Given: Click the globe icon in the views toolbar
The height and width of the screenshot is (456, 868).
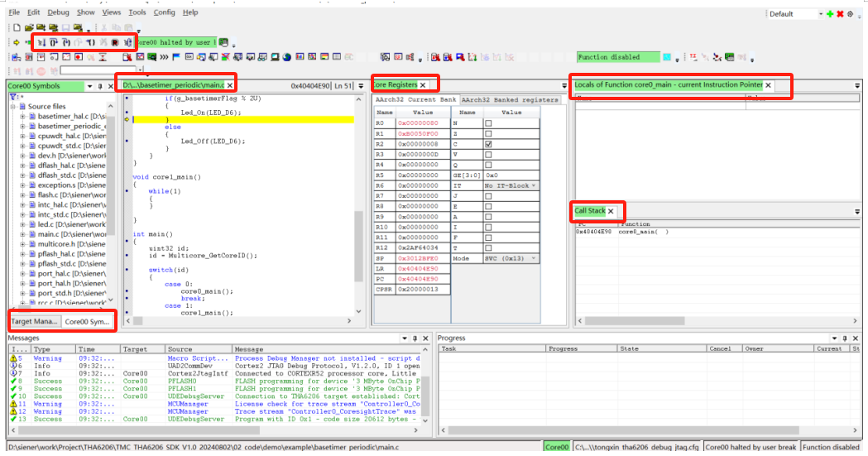Looking at the screenshot, I should (x=287, y=57).
